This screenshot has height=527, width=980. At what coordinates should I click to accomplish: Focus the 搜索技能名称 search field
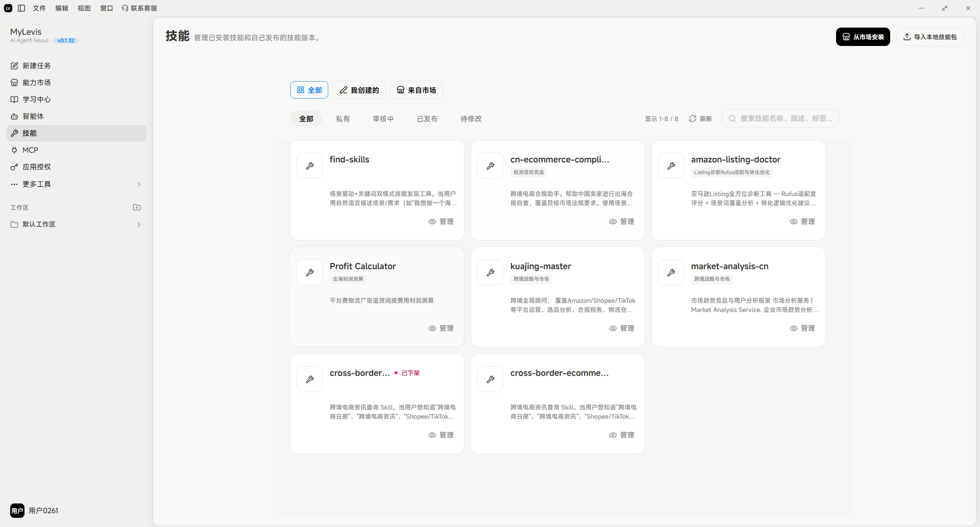click(780, 118)
